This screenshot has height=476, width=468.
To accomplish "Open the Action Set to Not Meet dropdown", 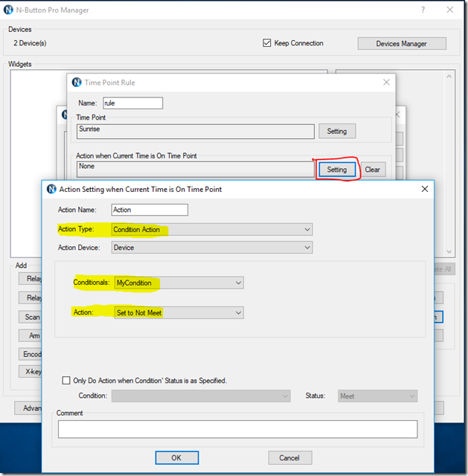I will (x=179, y=312).
